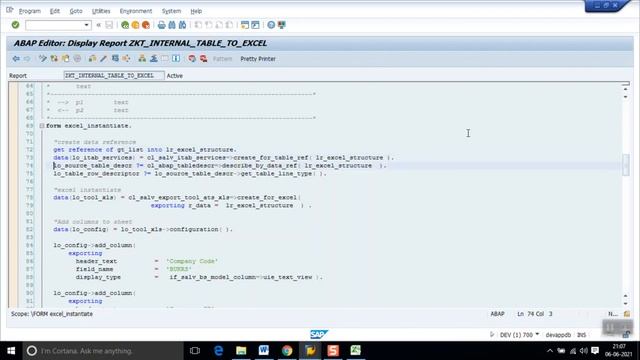This screenshot has height=360, width=640.
Task: Click the Scope \FORM excel_instantiate status text
Action: (52, 314)
